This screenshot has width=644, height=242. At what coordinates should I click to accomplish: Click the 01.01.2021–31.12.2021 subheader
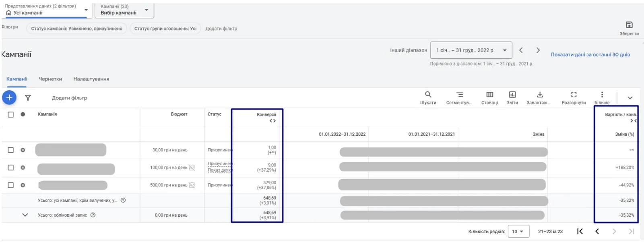coord(431,134)
